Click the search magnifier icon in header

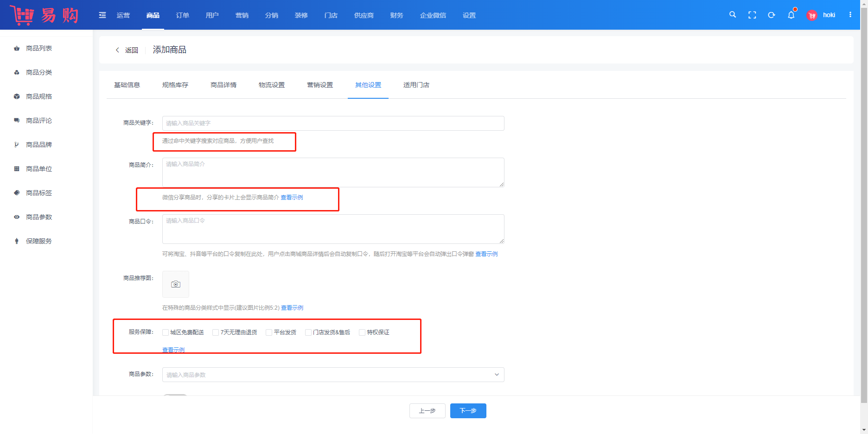tap(733, 15)
